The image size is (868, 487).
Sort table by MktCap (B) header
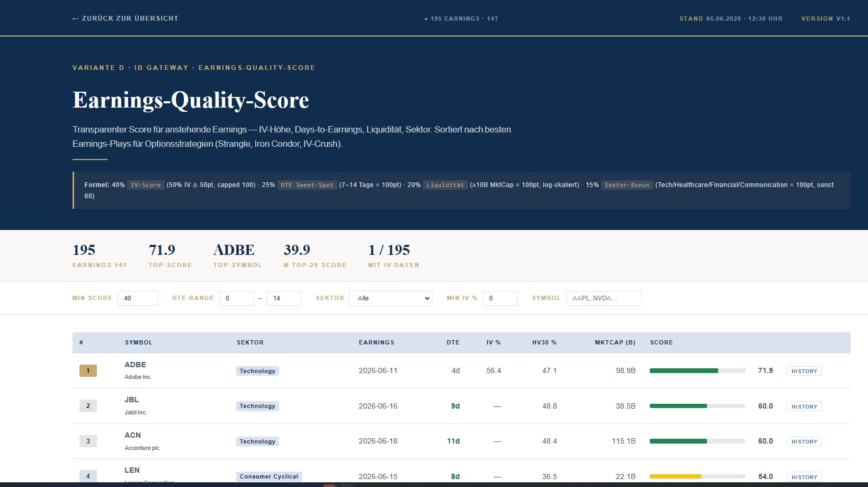[x=615, y=342]
